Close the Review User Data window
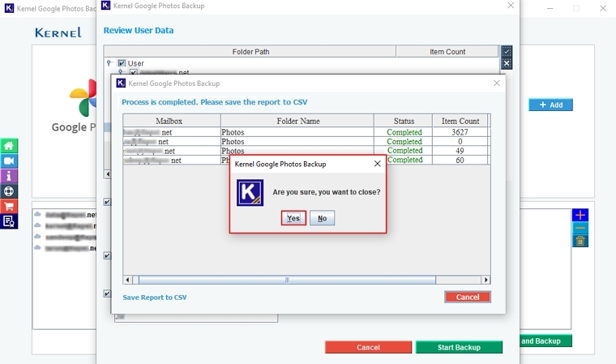Image resolution: width=616 pixels, height=364 pixels. (511, 6)
